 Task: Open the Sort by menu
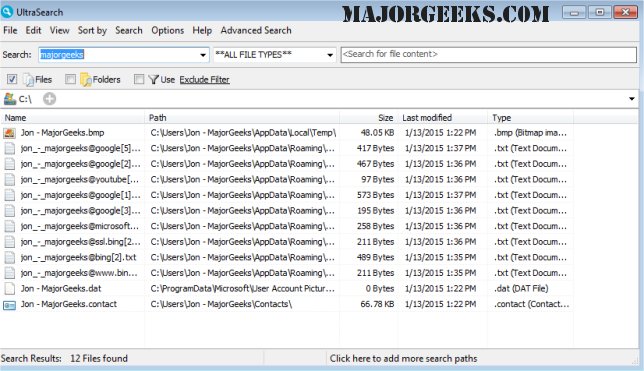[x=92, y=30]
